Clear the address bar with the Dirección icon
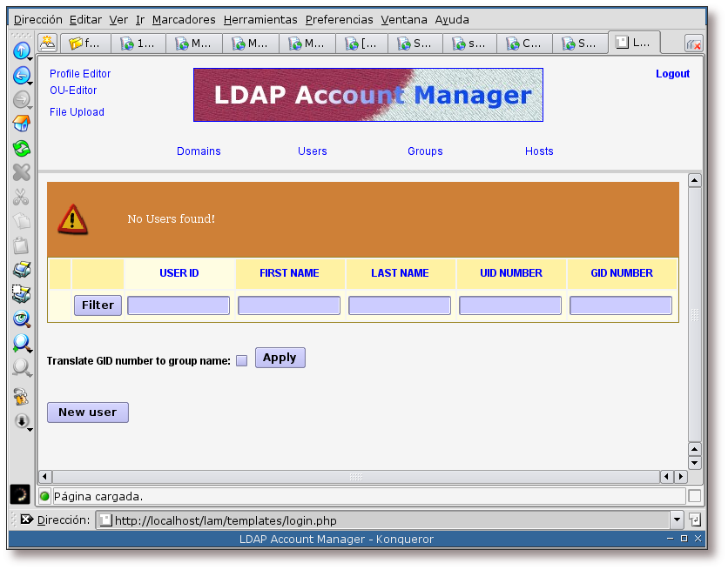This screenshot has width=728, height=570. coord(26,520)
